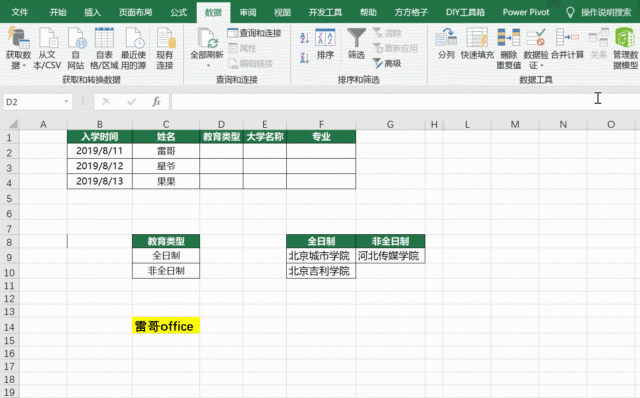The width and height of the screenshot is (640, 398).
Task: Switch to the 公式 tab
Action: [178, 12]
